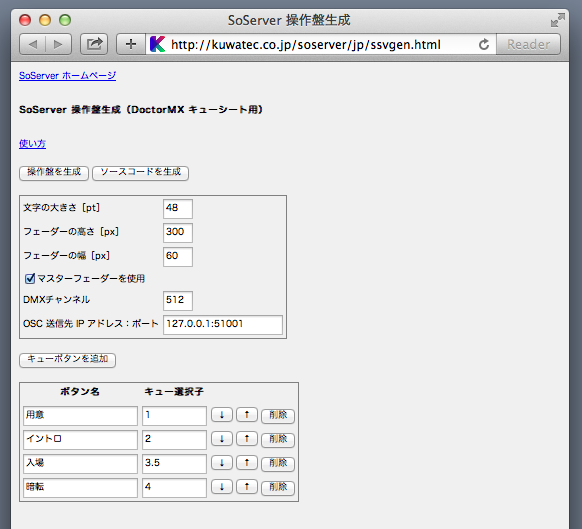Delete the イントロ row
The height and width of the screenshot is (529, 582).
point(278,440)
